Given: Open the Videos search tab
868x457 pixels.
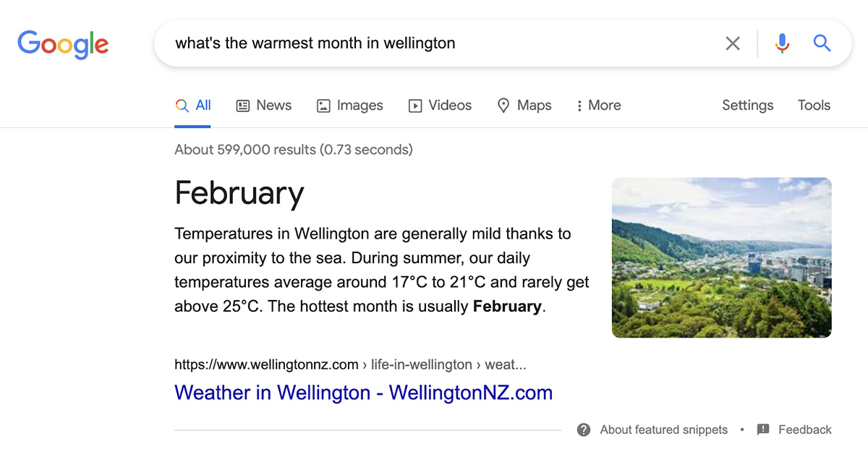Looking at the screenshot, I should click(440, 106).
